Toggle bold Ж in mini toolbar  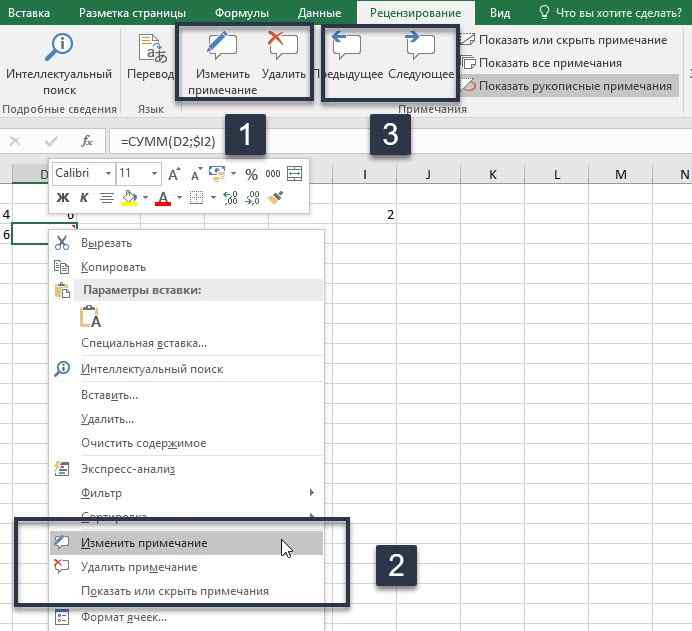63,198
